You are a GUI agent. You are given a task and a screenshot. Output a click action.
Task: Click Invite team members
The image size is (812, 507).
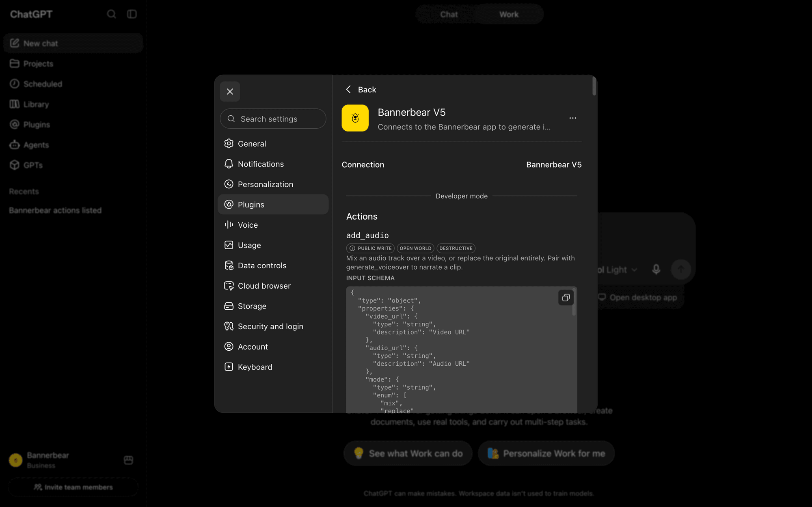pos(73,487)
